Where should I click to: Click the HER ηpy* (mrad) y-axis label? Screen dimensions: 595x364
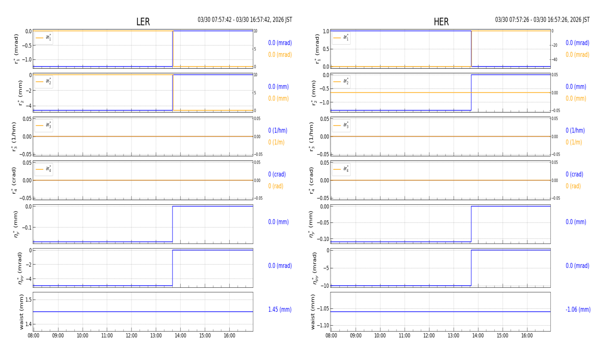pyautogui.click(x=315, y=268)
